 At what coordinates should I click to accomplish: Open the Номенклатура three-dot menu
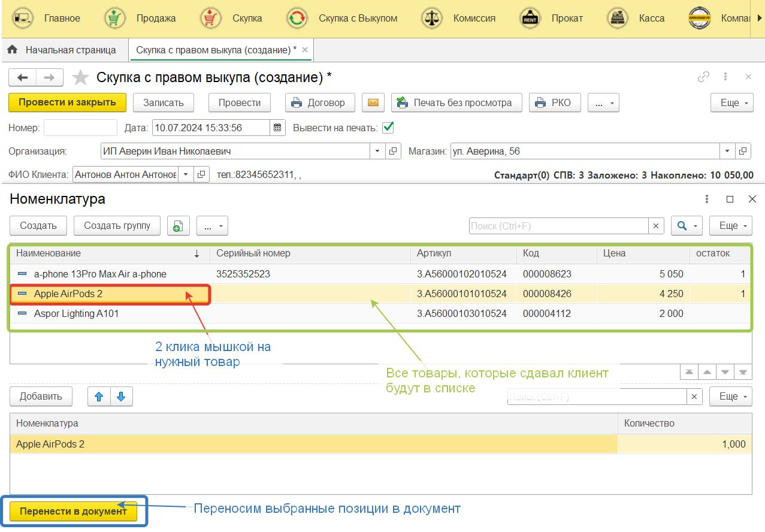707,199
